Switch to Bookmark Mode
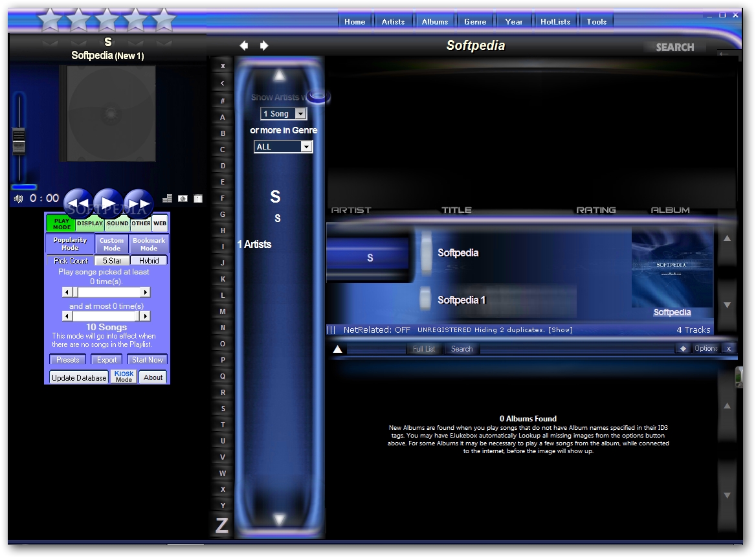Viewport: 756px width, 558px height. pyautogui.click(x=149, y=244)
